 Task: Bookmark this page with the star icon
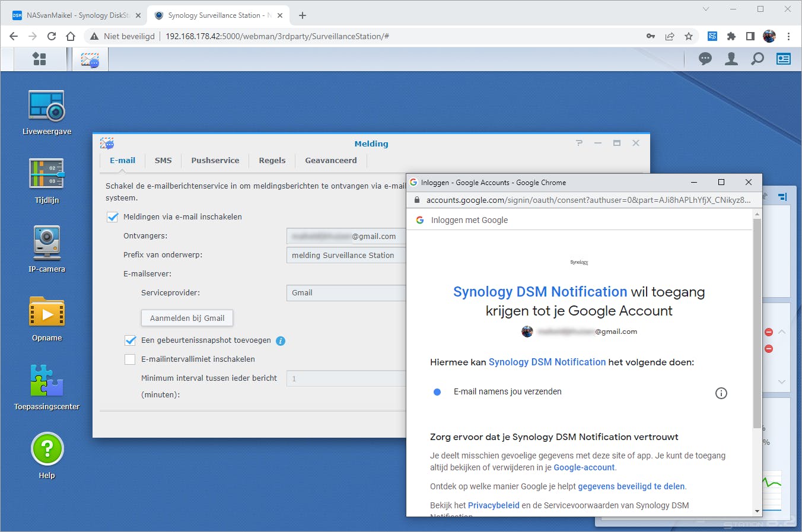[689, 36]
